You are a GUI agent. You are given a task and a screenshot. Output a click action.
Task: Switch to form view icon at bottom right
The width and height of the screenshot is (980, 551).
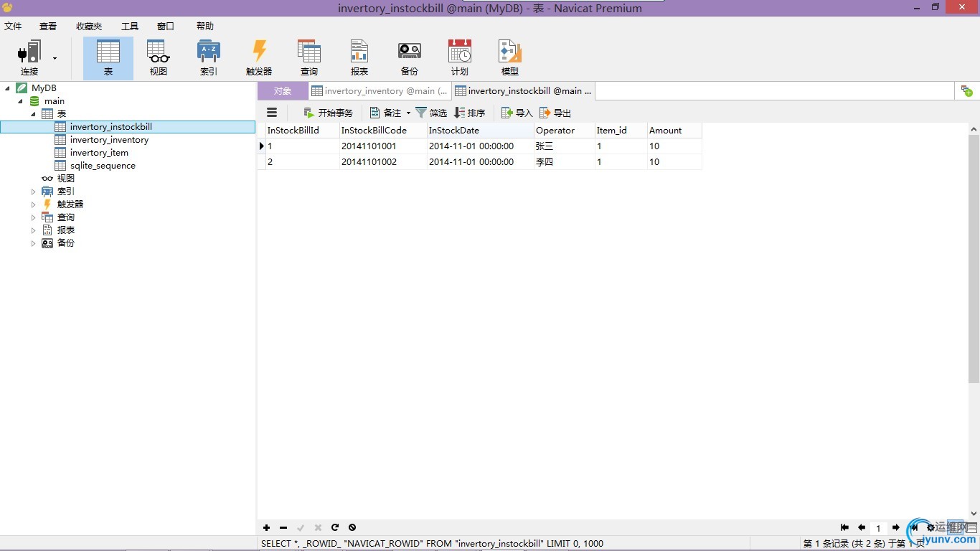click(x=971, y=527)
